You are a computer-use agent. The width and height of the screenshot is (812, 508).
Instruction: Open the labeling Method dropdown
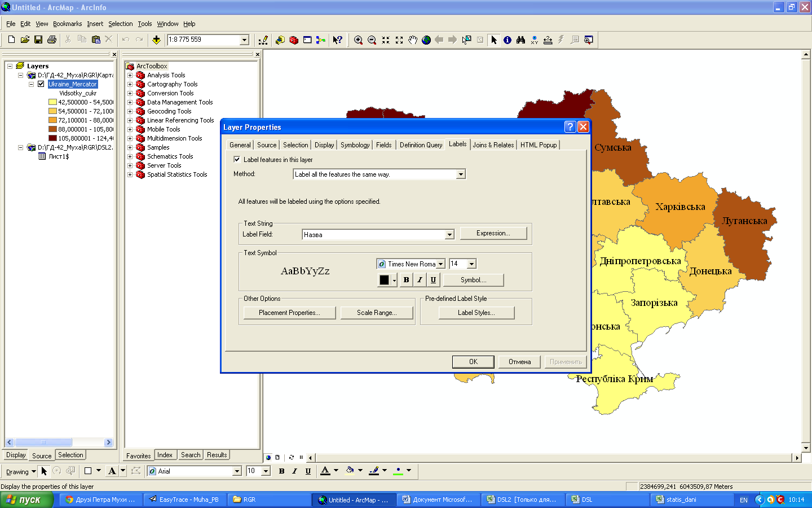[x=461, y=174]
